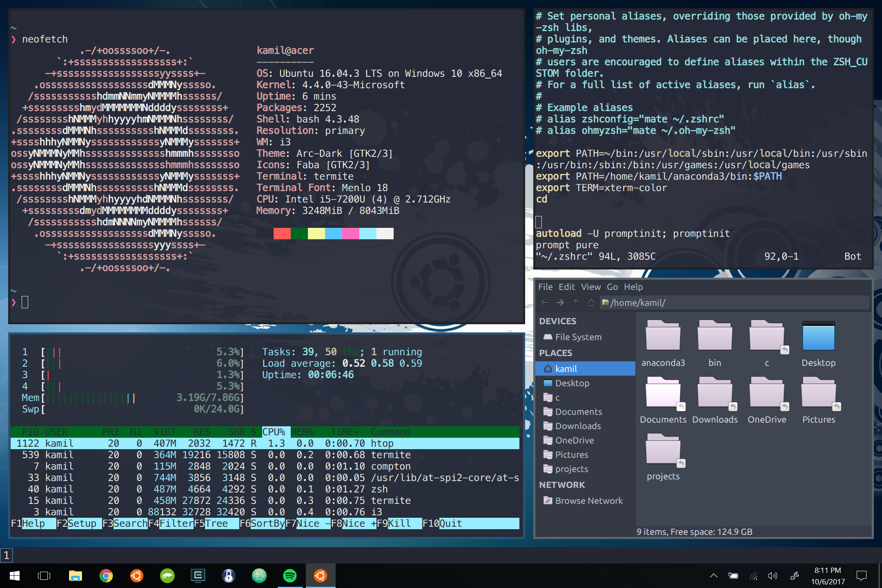Open the View menu in file manager
This screenshot has width=882, height=588.
[591, 287]
